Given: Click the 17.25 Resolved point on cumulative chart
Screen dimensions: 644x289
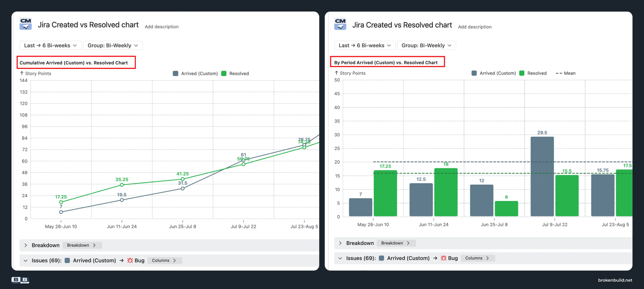Looking at the screenshot, I should [x=61, y=202].
